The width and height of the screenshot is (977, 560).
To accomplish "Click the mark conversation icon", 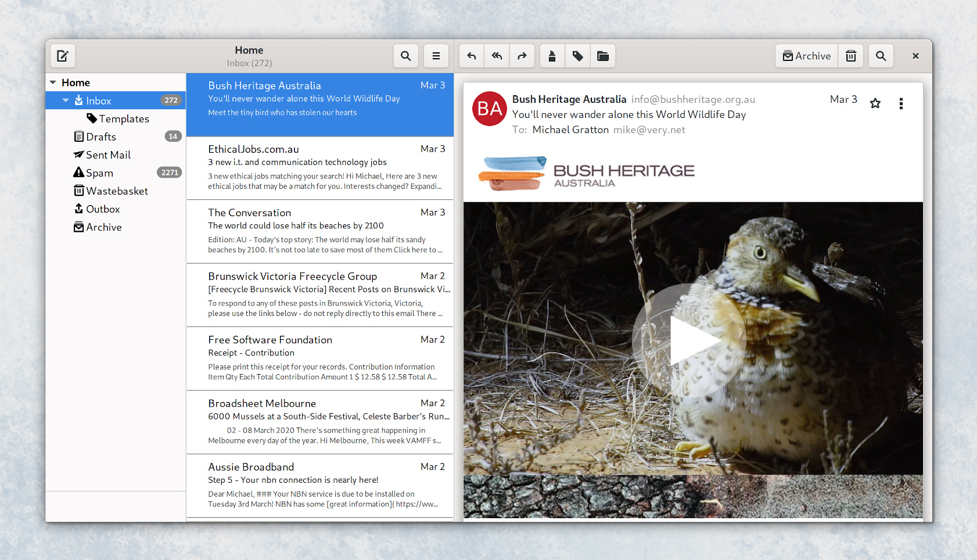I will pyautogui.click(x=552, y=56).
